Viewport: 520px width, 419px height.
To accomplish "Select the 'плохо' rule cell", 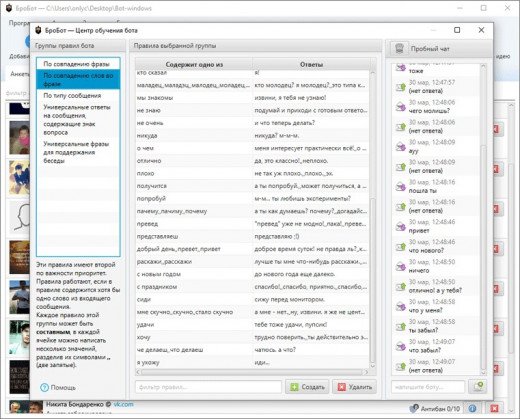I will pos(194,174).
